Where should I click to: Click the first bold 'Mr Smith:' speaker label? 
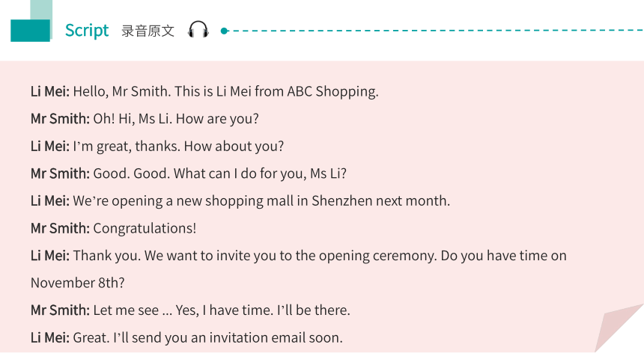point(61,119)
